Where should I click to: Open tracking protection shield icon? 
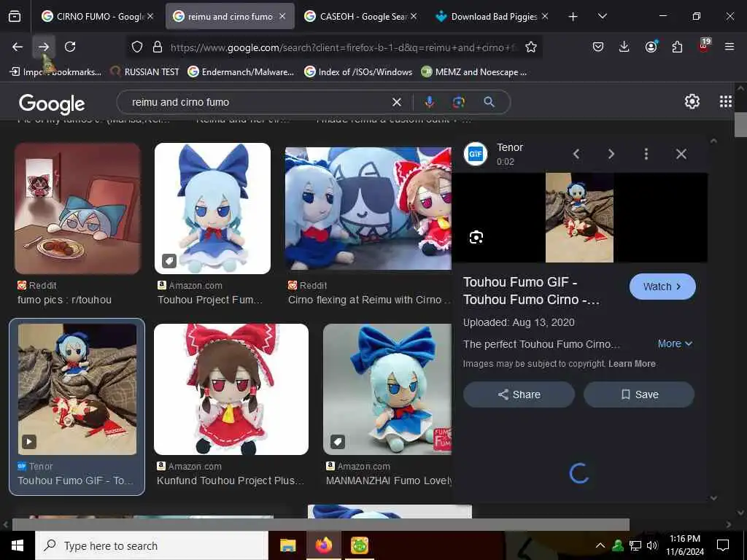(137, 47)
